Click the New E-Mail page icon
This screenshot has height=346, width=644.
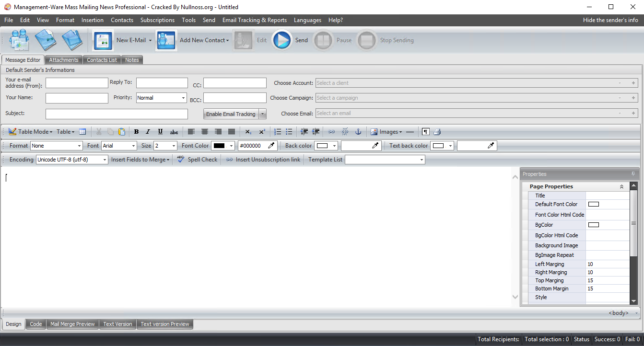pos(103,40)
